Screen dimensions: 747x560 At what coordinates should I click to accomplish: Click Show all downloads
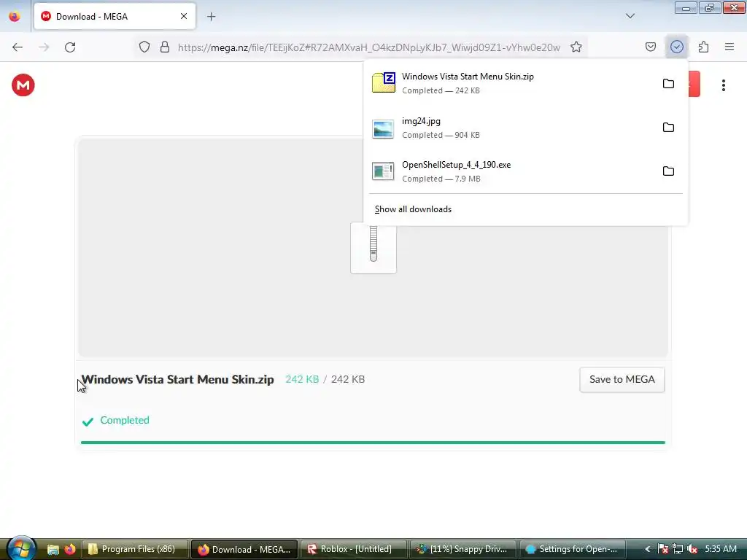(x=413, y=209)
